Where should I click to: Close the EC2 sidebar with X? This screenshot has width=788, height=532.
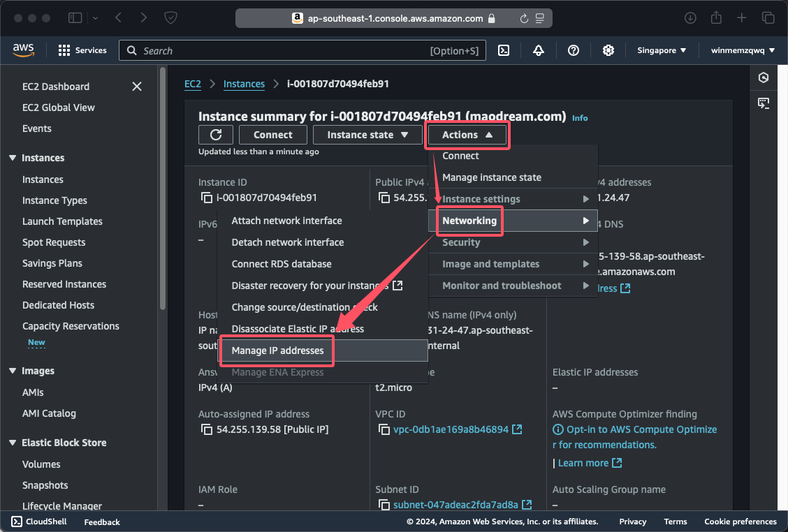point(137,87)
